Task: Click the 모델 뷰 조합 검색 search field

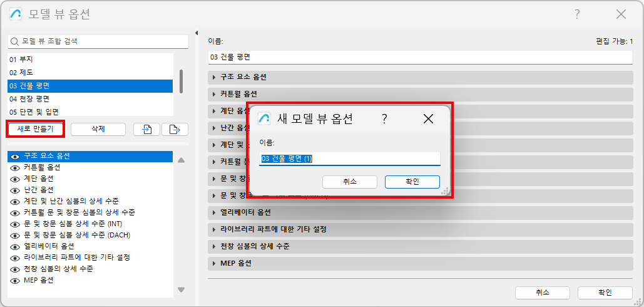Action: (98, 41)
